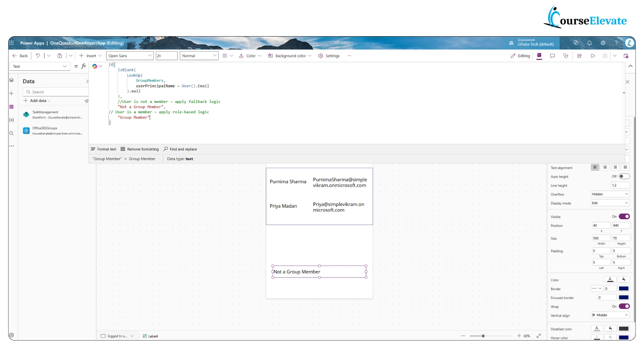Screen dimensions: 644x362
Task: Preview the app with the Play icon
Action: tap(593, 56)
